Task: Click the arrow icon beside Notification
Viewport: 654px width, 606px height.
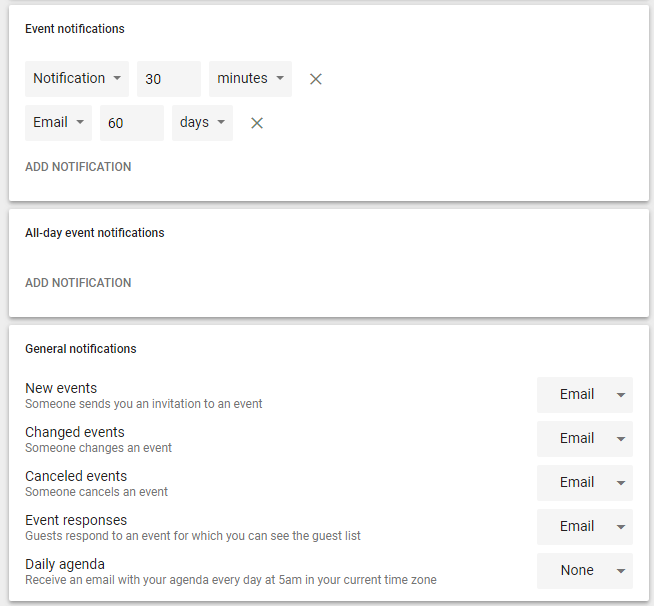Action: click(117, 78)
